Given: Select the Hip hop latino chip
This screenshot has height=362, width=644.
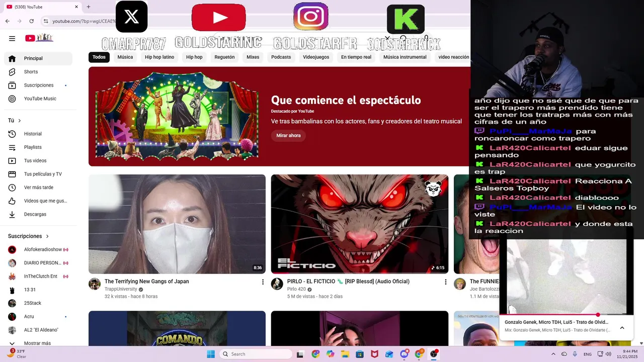Looking at the screenshot, I should tap(159, 57).
